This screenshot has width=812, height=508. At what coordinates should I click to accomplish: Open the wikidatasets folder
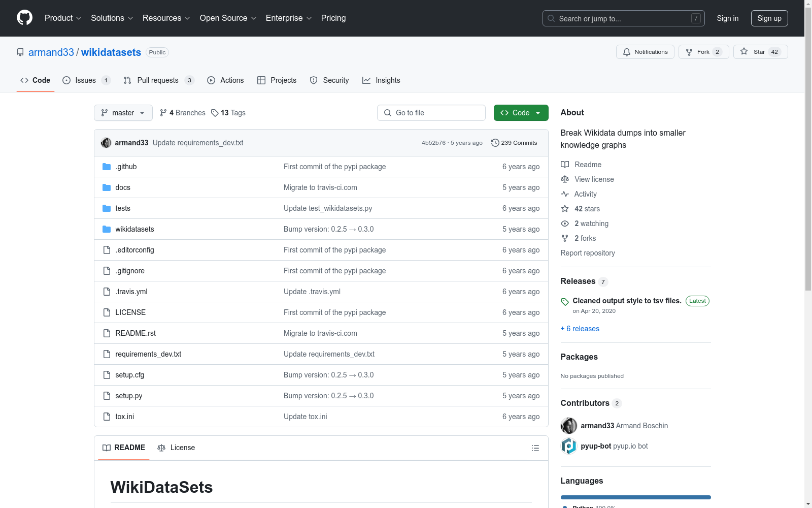pyautogui.click(x=134, y=229)
